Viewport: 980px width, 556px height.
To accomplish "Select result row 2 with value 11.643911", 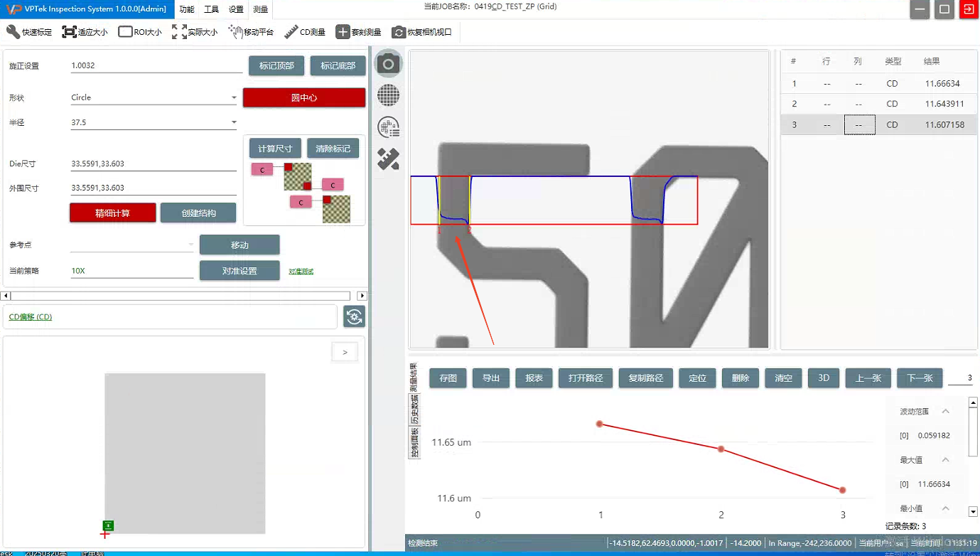I will coord(878,104).
